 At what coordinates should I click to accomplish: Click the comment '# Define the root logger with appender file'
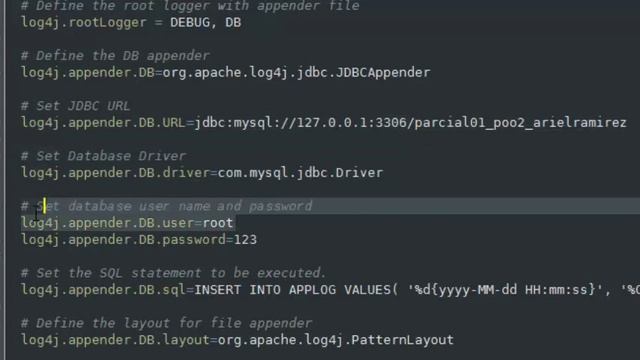coord(190,6)
